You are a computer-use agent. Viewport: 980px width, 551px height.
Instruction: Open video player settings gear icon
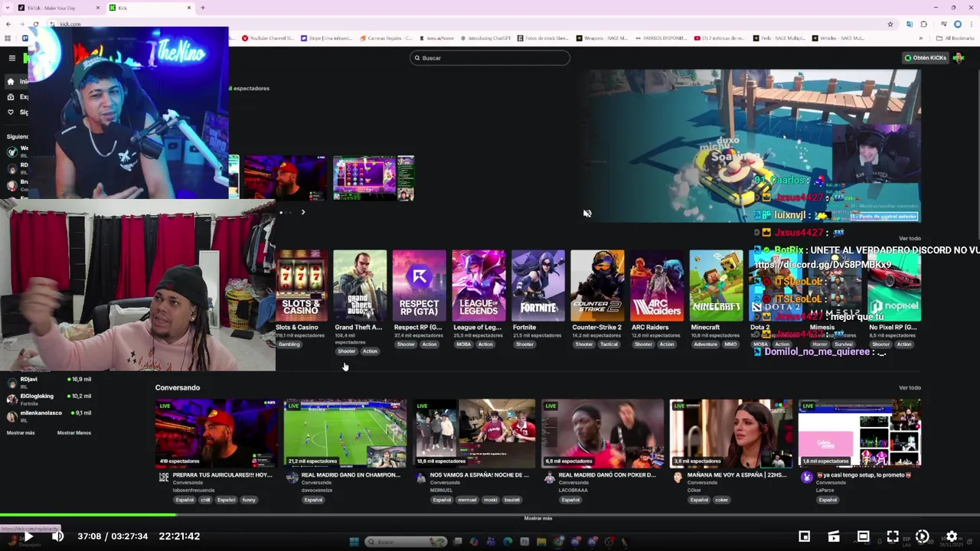tap(952, 536)
